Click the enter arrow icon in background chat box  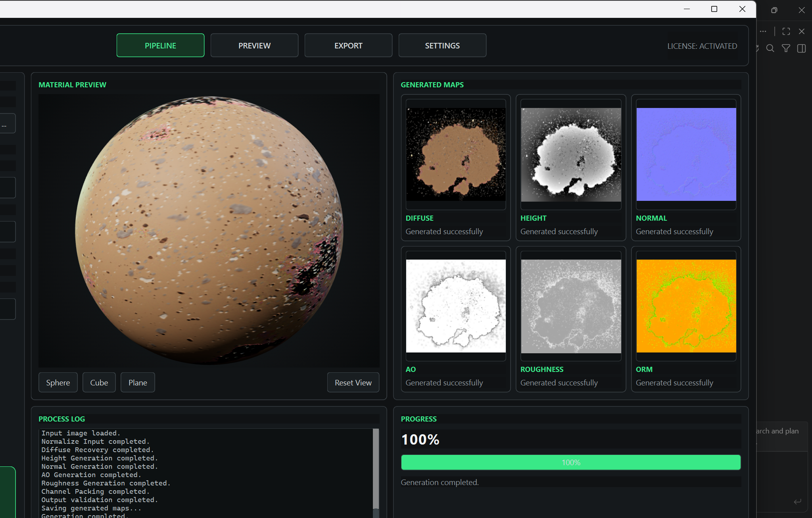[797, 502]
